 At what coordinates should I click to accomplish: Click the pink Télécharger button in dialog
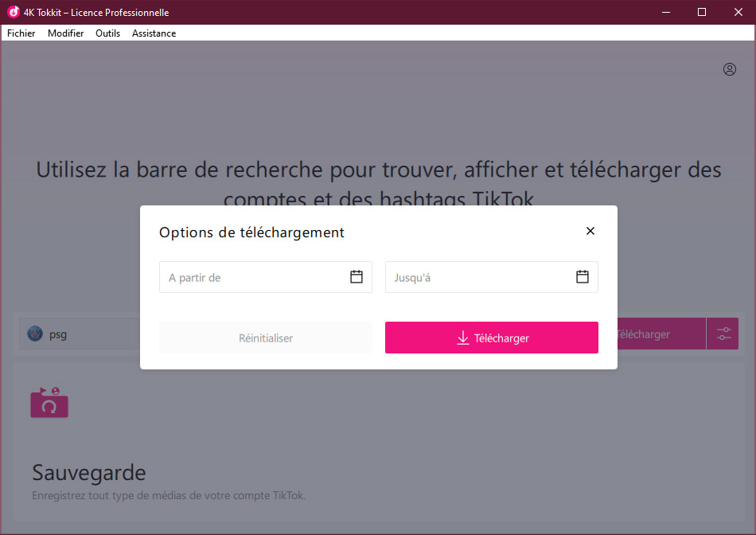pyautogui.click(x=491, y=338)
